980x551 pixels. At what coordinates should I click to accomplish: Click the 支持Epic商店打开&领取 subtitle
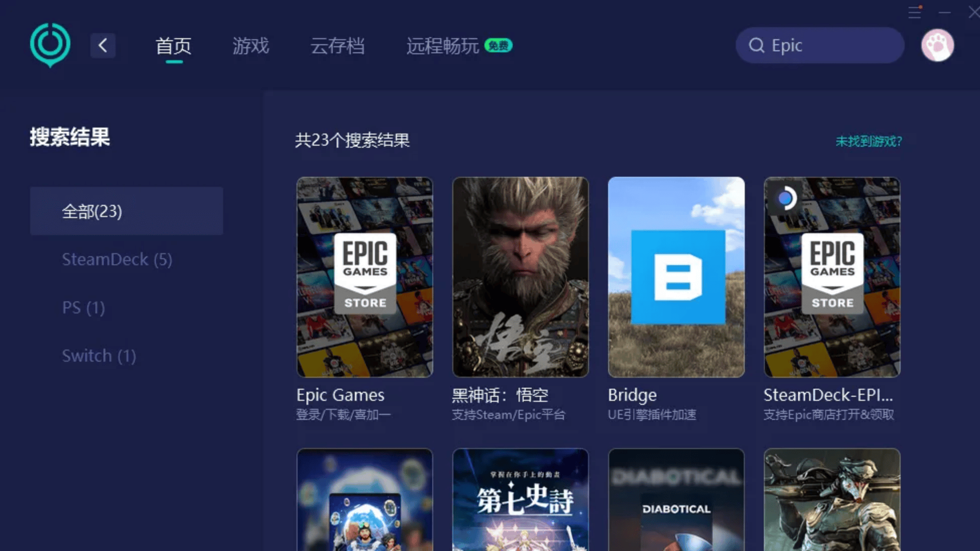pos(829,414)
